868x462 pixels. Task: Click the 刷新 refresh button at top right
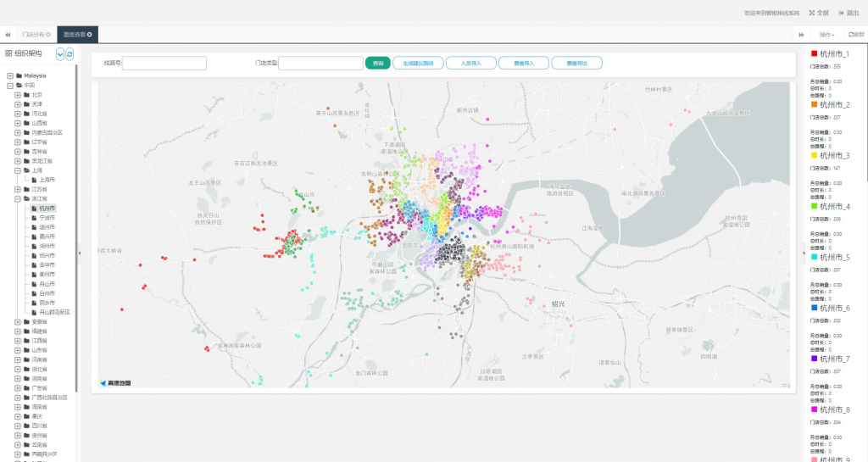click(855, 35)
